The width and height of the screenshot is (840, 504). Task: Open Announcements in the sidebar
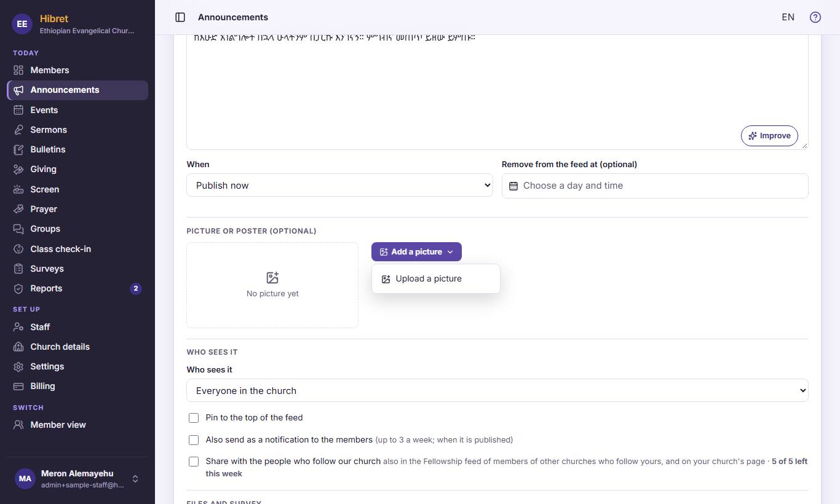[x=77, y=90]
